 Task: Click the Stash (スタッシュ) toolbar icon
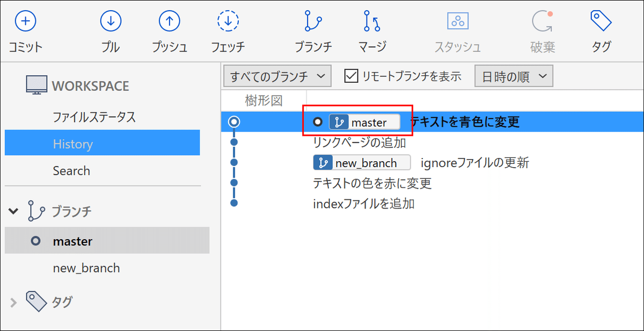click(x=458, y=21)
